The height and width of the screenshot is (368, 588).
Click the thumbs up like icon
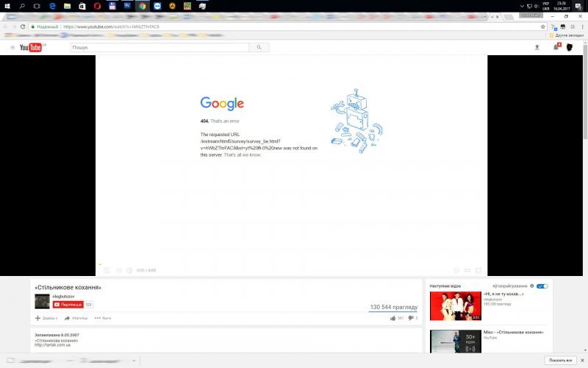tap(393, 318)
